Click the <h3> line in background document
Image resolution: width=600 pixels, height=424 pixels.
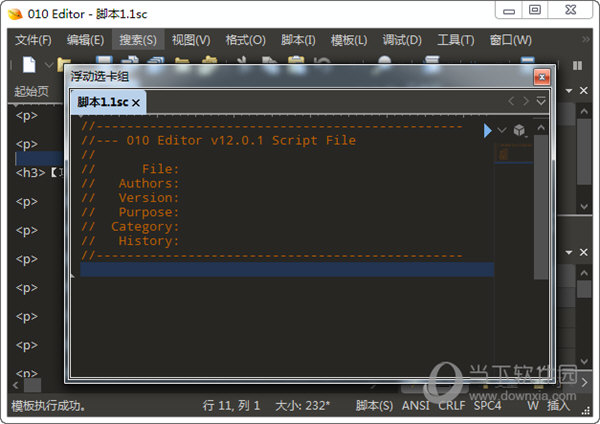[x=38, y=173]
